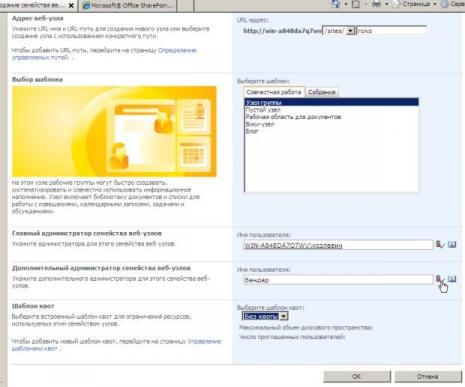Open the small empty new tab
The width and height of the screenshot is (465, 387).
point(185,6)
